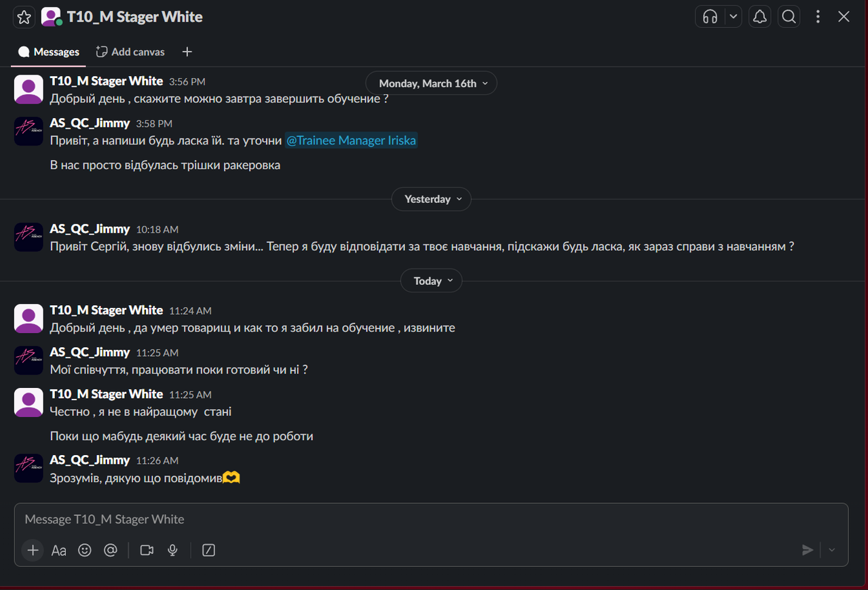
Task: Open more actions three-dot menu
Action: point(818,17)
